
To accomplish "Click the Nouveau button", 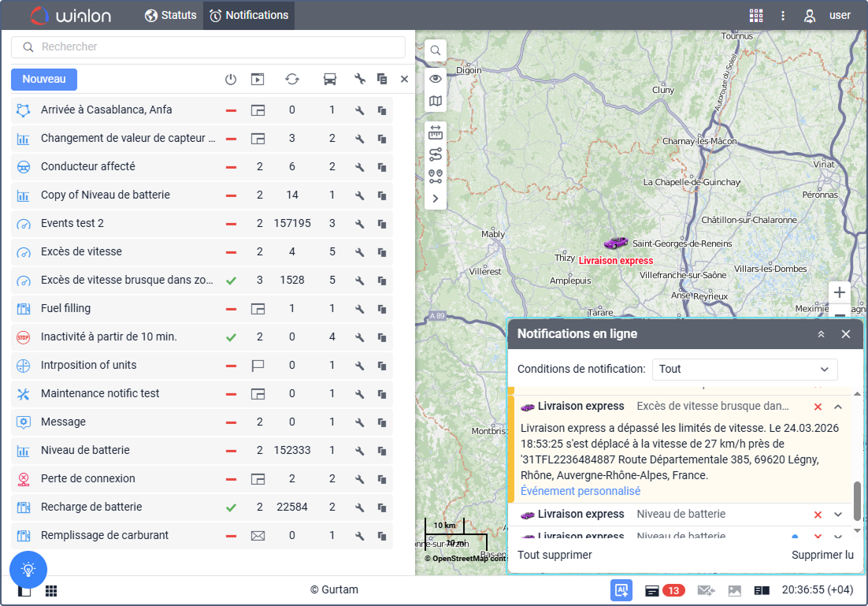I will click(x=44, y=79).
